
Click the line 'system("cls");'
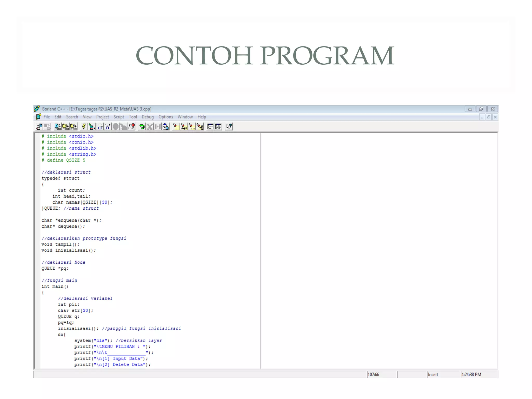(x=93, y=340)
